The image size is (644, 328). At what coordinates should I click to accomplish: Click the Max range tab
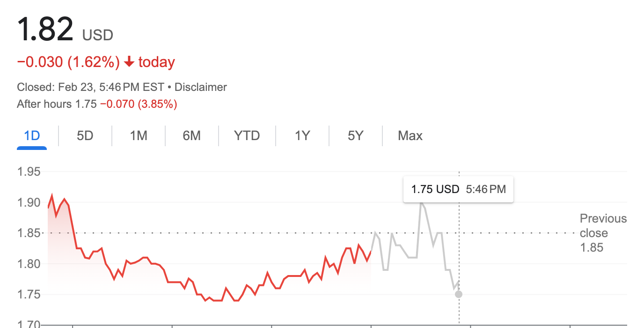[410, 136]
